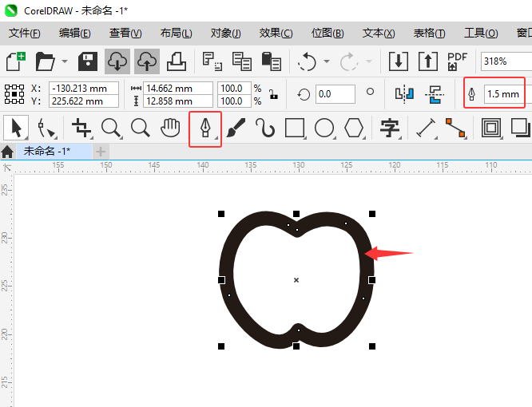
Task: Select the Shape edit tool
Action: pos(46,128)
